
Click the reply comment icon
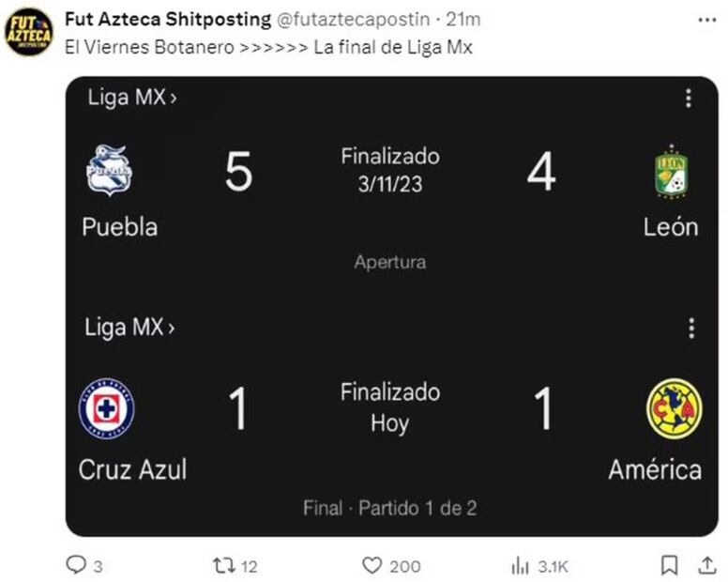76,565
